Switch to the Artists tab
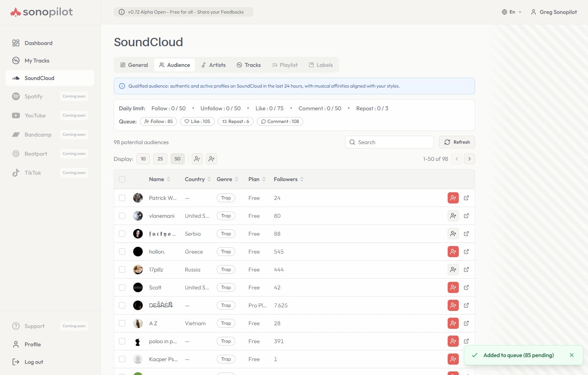 coord(213,65)
